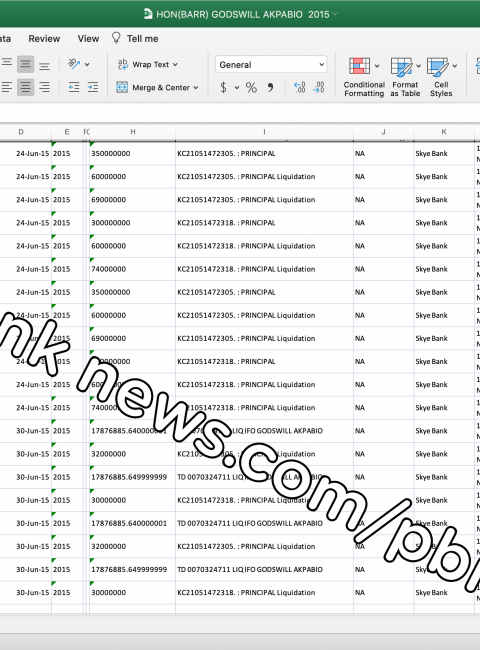Click the Excel file icon in title
This screenshot has height=650, width=480.
148,14
